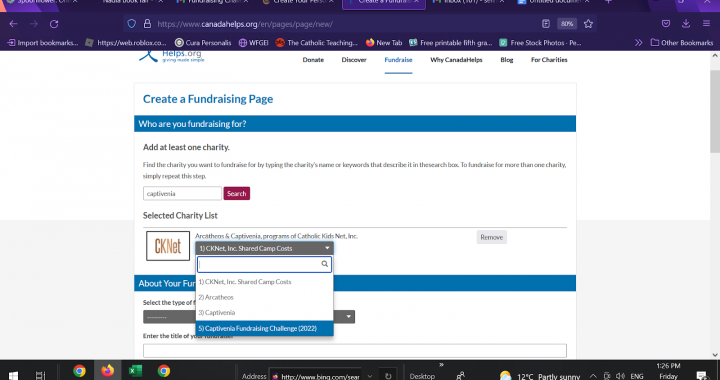Toggle reader view icon in address bar

click(546, 24)
